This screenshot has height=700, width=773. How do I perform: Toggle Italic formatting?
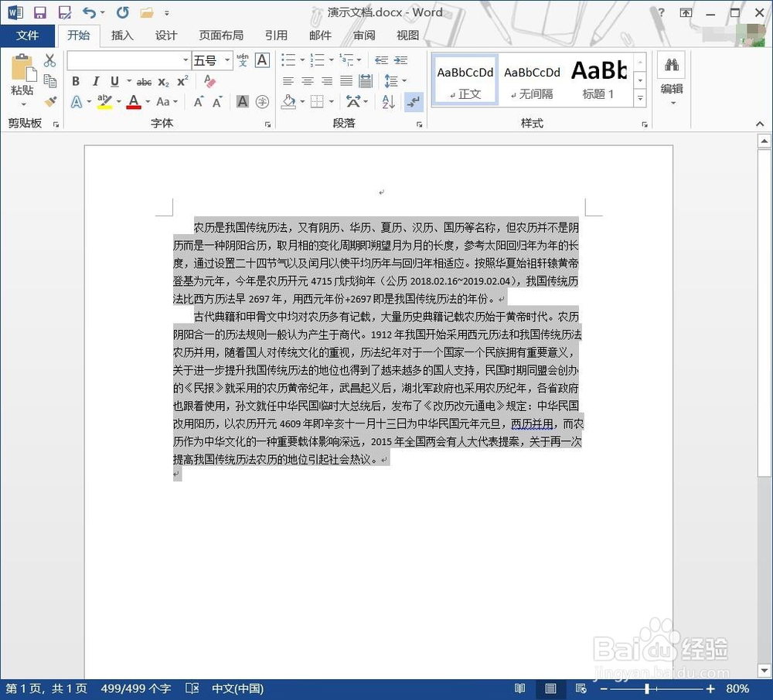[96, 81]
